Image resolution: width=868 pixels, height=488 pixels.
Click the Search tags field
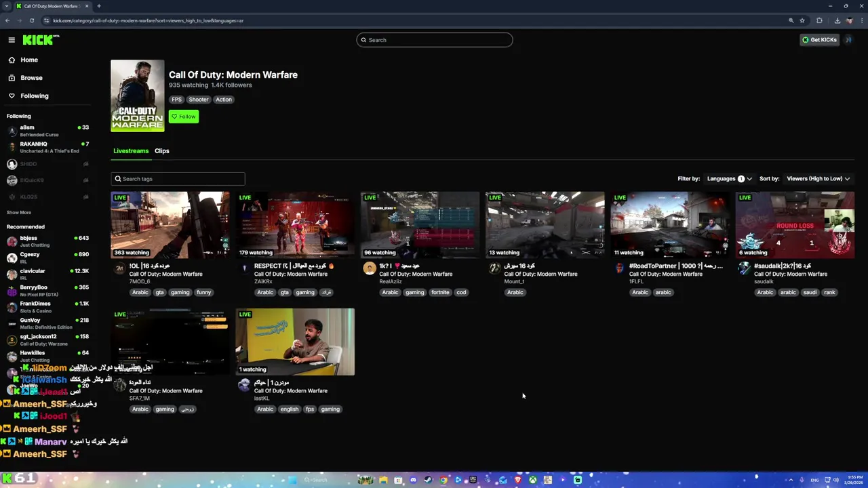178,179
